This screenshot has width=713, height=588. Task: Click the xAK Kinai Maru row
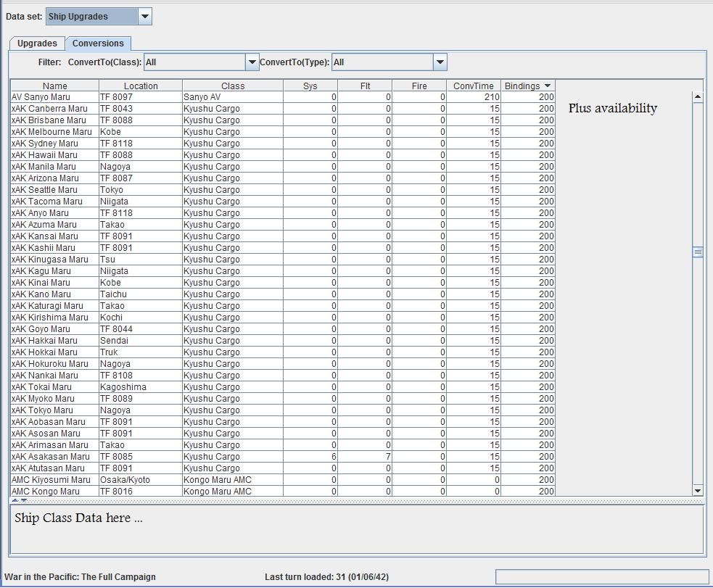[x=282, y=282]
